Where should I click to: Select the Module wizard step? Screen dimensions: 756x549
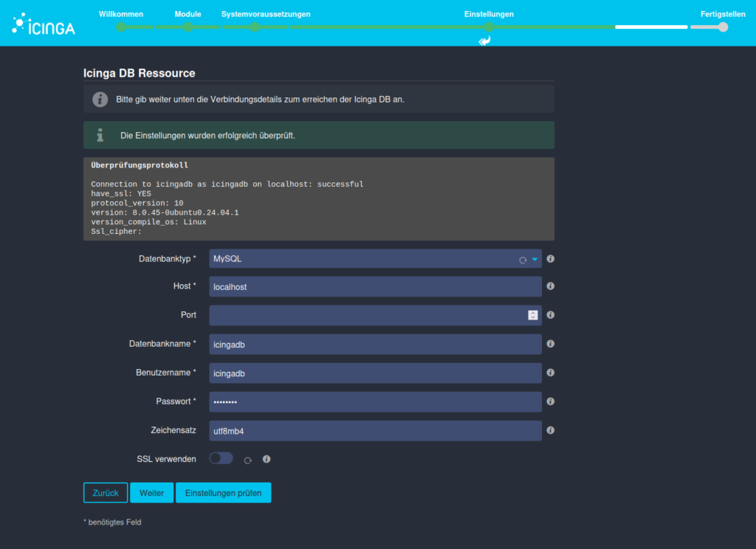tap(188, 27)
